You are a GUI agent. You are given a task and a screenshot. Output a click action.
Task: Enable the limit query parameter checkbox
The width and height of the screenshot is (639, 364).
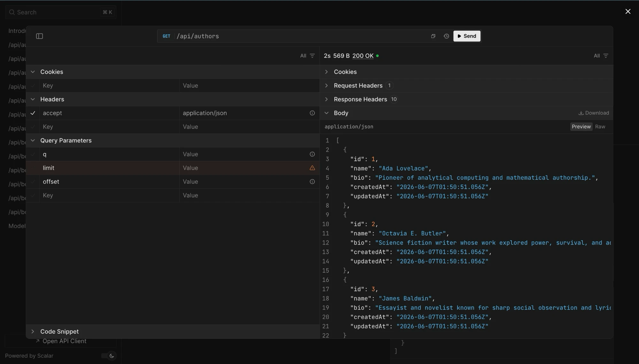pos(33,168)
